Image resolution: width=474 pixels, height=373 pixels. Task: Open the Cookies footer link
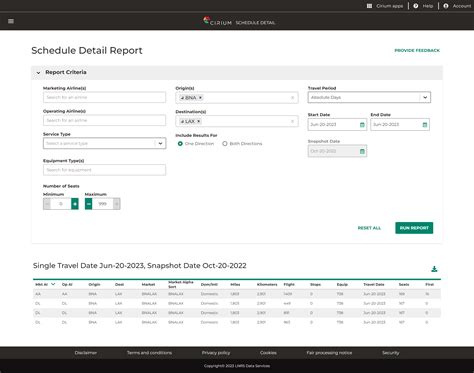click(268, 353)
